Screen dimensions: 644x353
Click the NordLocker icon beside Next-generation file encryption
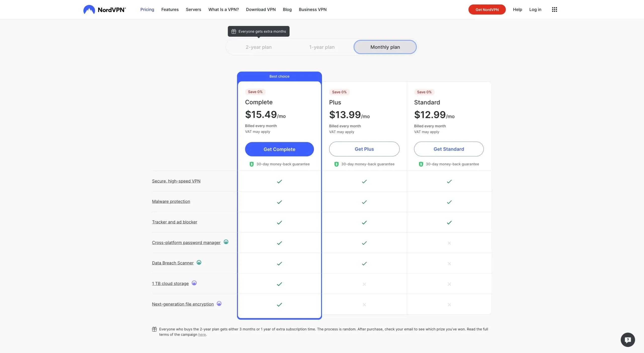219,303
